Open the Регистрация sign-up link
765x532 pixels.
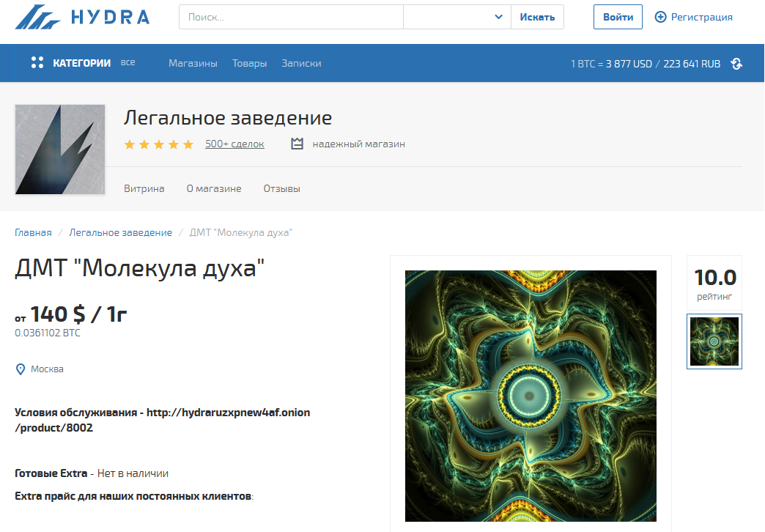click(701, 17)
